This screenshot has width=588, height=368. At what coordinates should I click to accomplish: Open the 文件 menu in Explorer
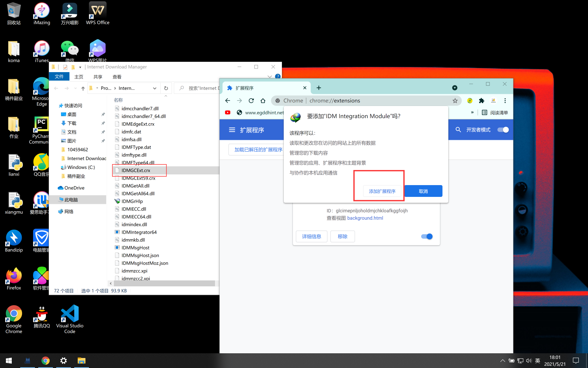point(59,77)
